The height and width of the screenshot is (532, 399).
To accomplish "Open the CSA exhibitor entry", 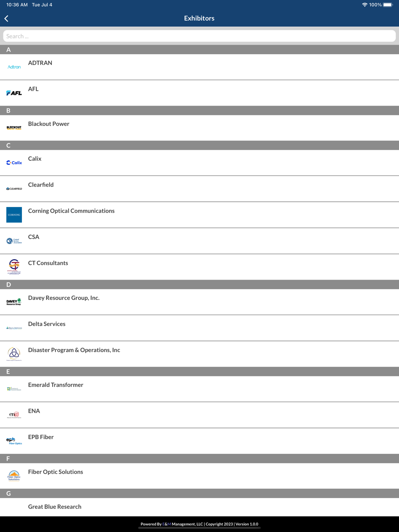I will click(199, 241).
